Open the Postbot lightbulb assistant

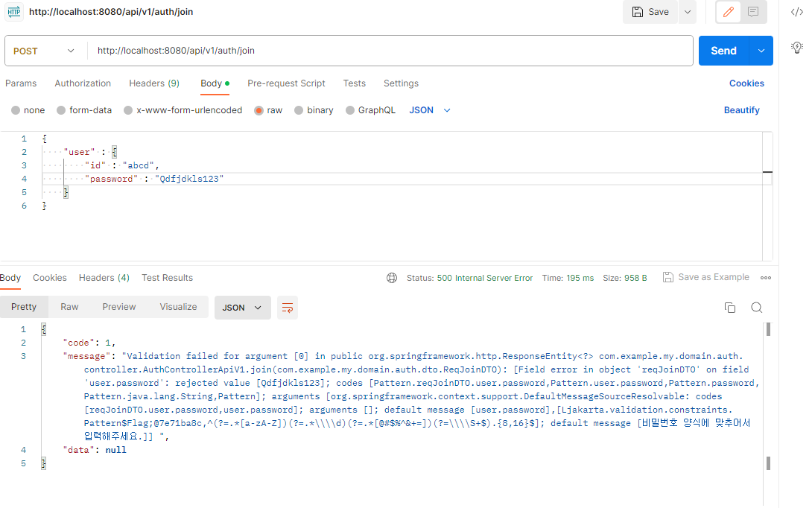pyautogui.click(x=797, y=47)
